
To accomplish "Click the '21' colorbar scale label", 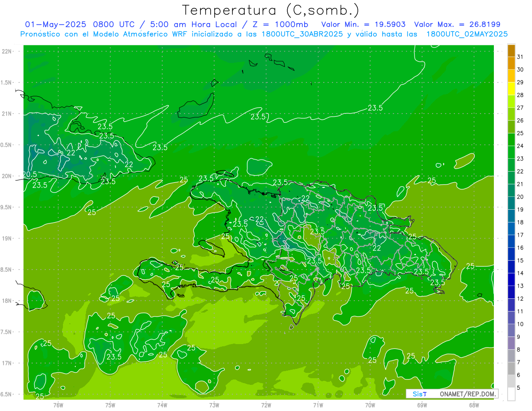I will [x=520, y=184].
